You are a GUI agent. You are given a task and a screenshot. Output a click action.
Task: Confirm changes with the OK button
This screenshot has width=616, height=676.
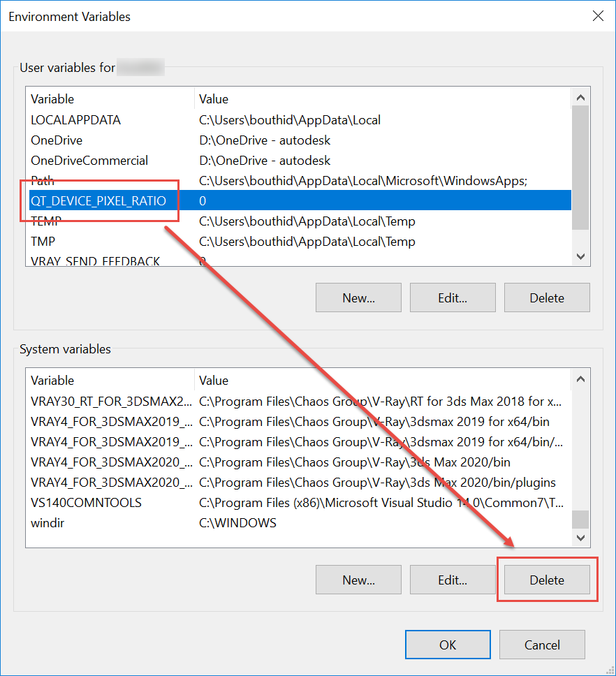448,645
